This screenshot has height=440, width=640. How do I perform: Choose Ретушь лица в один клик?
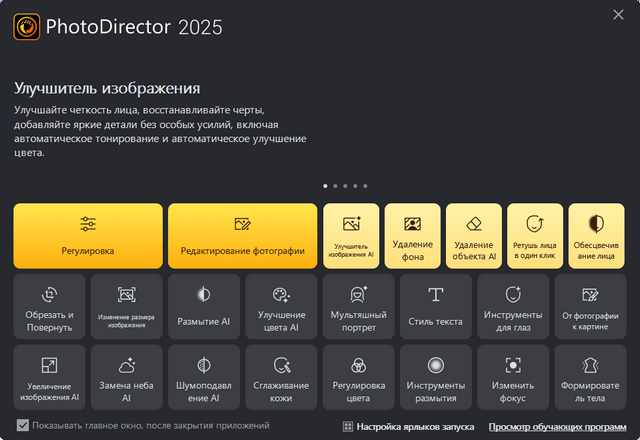pos(535,236)
